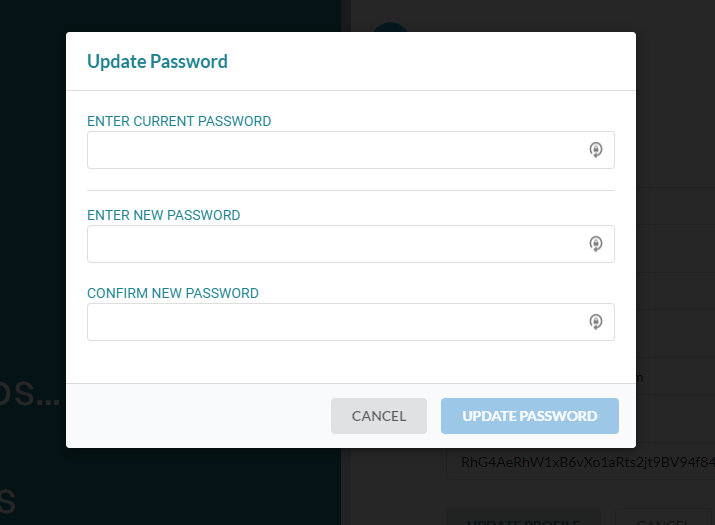Click the partially hidden avatar circle above dialog

(x=390, y=27)
